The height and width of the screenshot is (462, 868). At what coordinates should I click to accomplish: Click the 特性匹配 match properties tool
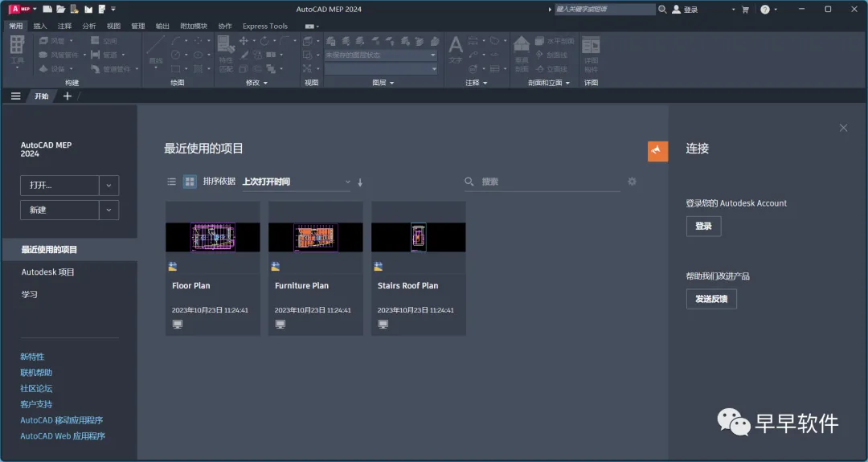click(226, 54)
